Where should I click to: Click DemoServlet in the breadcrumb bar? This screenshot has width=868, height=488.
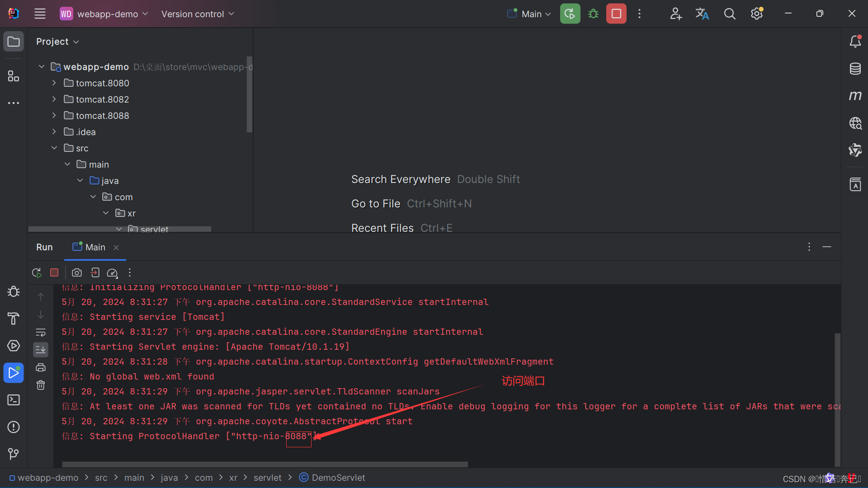[x=338, y=478]
